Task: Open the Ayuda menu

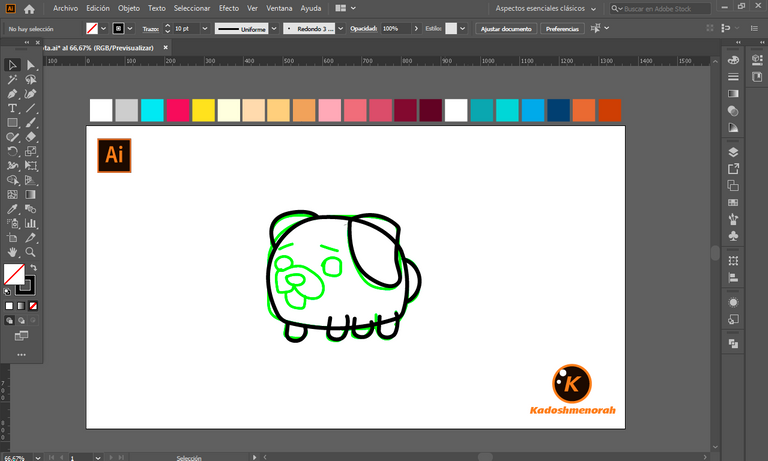Action: point(311,8)
